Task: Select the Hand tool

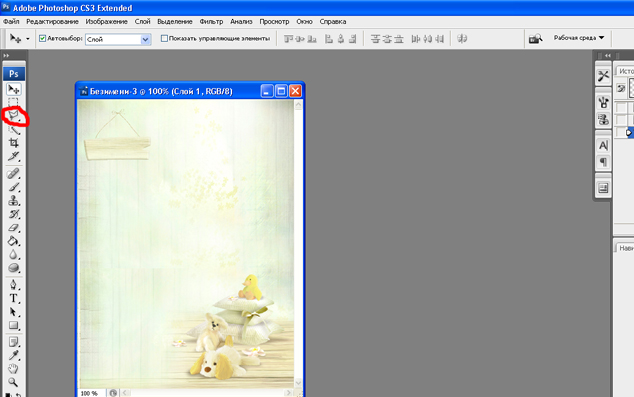Action: (x=14, y=369)
